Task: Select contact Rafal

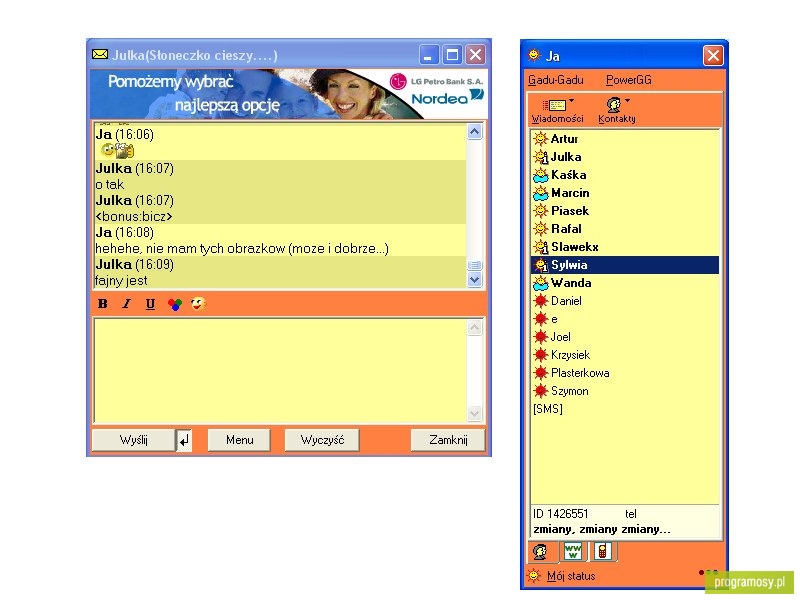Action: click(x=625, y=229)
